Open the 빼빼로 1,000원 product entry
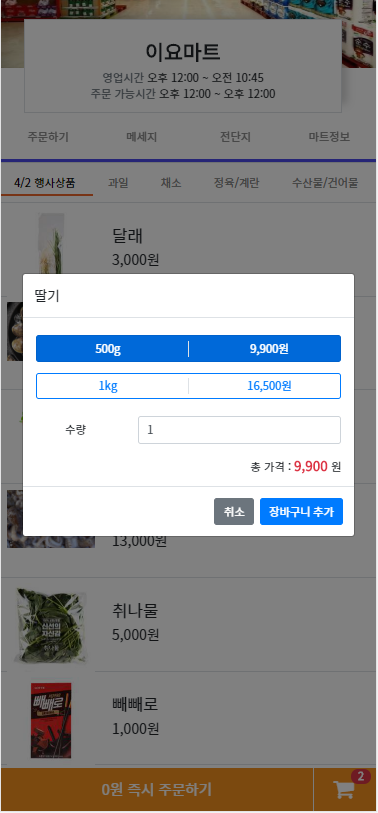 pyautogui.click(x=188, y=718)
